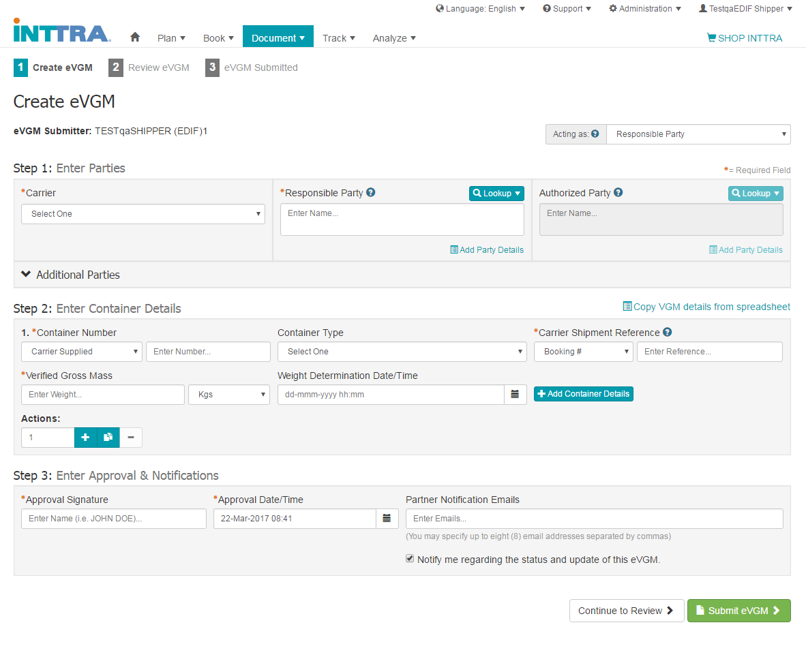Open the Document menu
The image size is (806, 672).
point(278,38)
